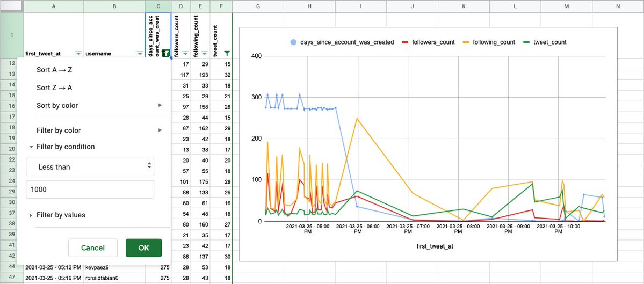Click the first_tweet_at header cell text
The width and height of the screenshot is (644, 284).
click(43, 53)
